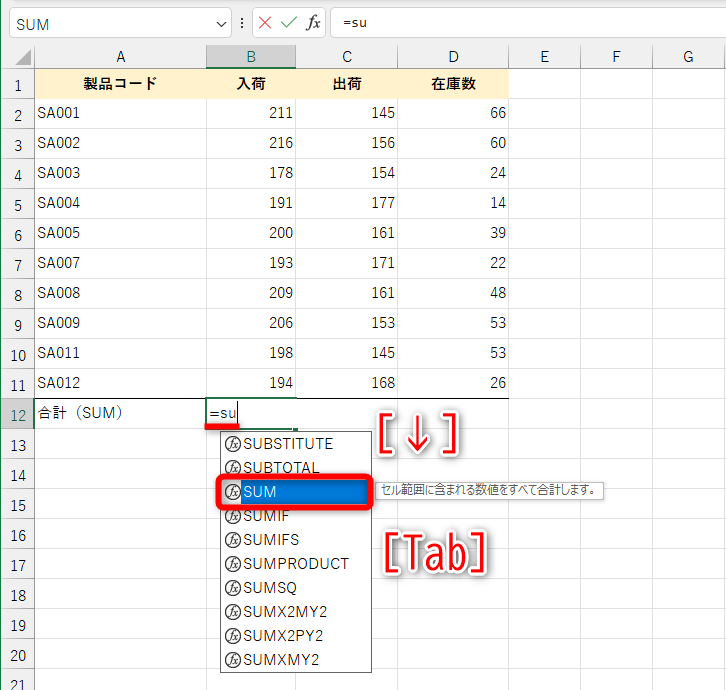Viewport: 726px width, 690px height.
Task: Click header cell 製品コード
Action: coord(120,84)
